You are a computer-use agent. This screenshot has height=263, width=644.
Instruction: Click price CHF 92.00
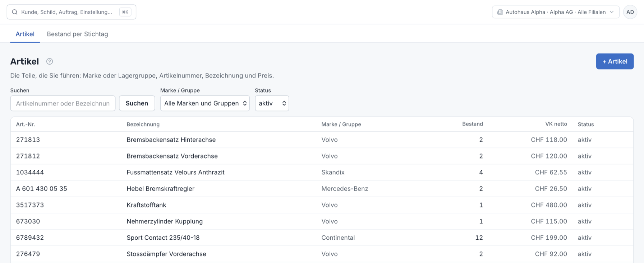point(551,254)
